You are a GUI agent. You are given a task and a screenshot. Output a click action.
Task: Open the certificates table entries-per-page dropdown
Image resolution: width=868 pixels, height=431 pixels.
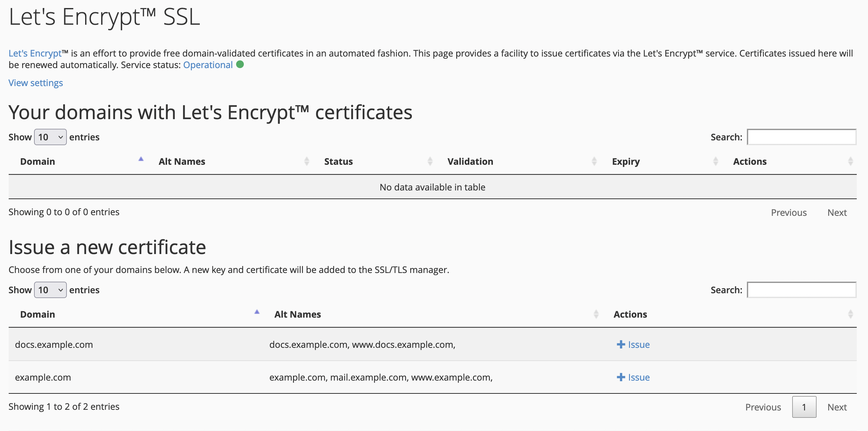tap(50, 137)
